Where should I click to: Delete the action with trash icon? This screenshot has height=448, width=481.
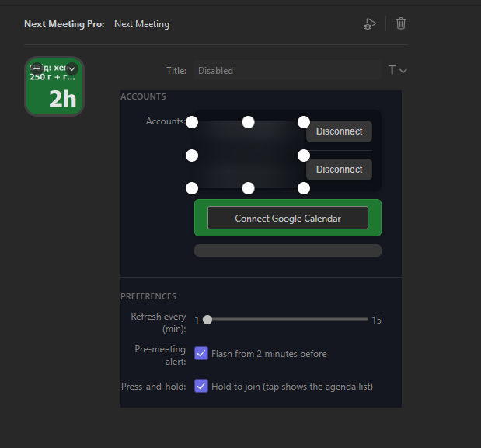[x=401, y=23]
